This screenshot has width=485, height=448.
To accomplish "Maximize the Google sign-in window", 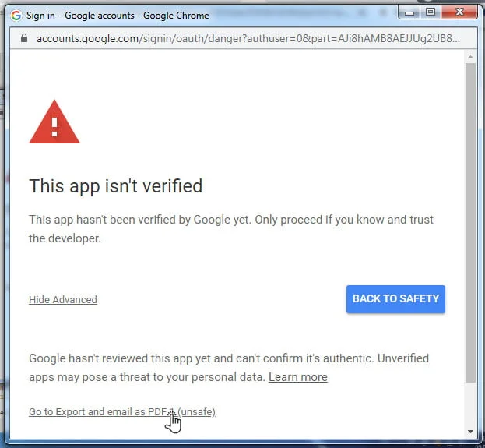I will 431,12.
